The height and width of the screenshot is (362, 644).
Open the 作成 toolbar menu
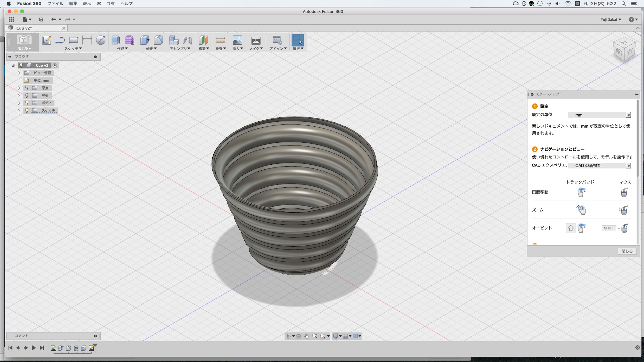[x=122, y=48]
